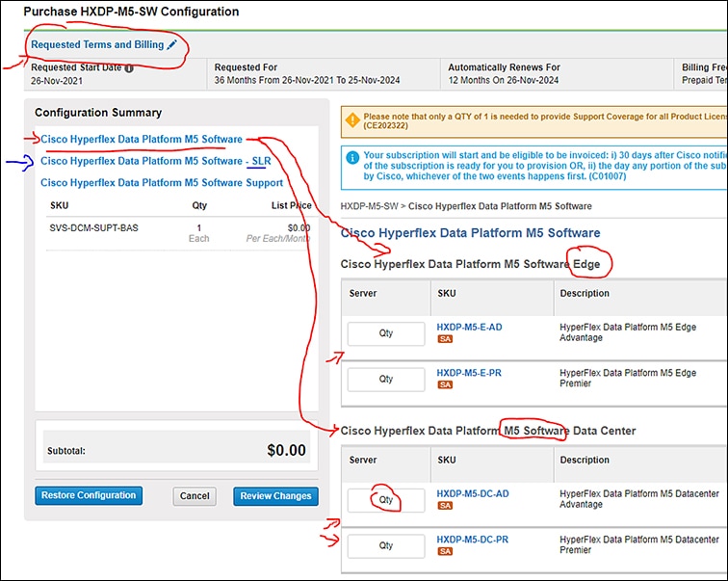Image resolution: width=728 pixels, height=581 pixels.
Task: Click the 12 Months On 26-Nov-2024 renewal text
Action: (504, 80)
